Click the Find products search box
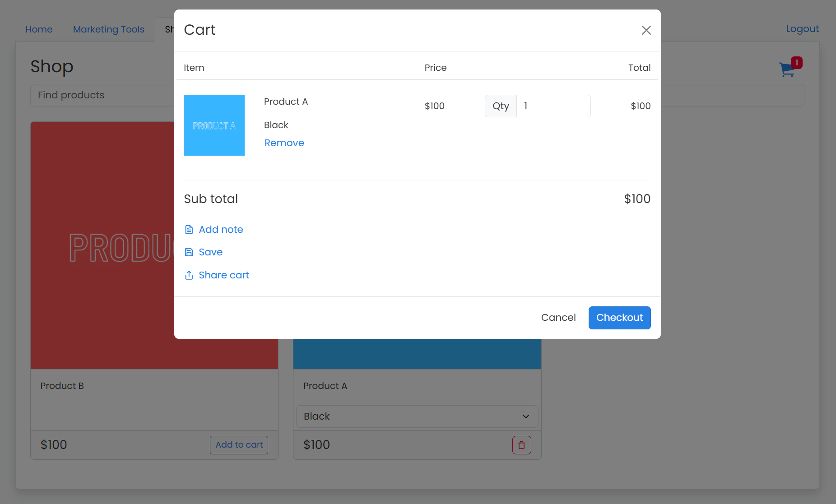The image size is (836, 504). [102, 95]
